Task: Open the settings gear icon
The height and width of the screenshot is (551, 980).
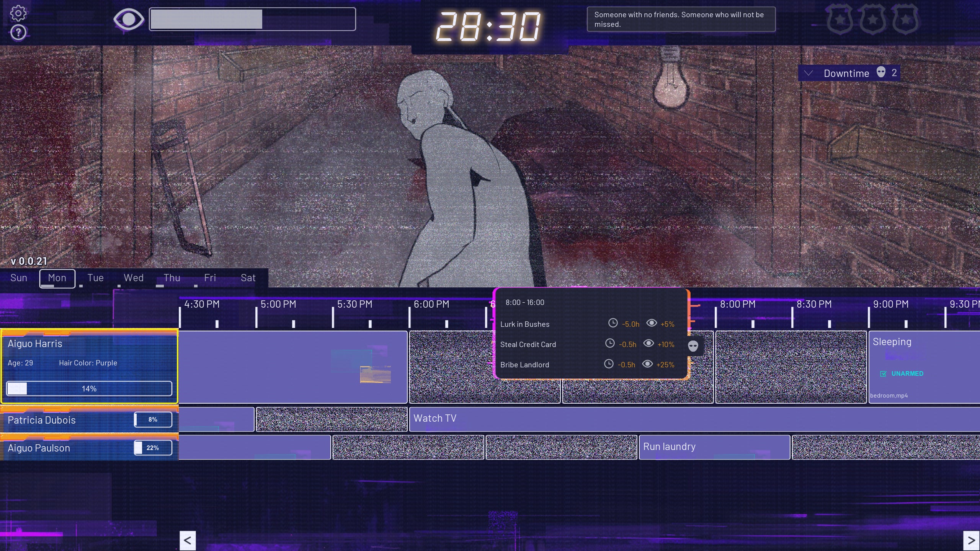Action: point(18,13)
